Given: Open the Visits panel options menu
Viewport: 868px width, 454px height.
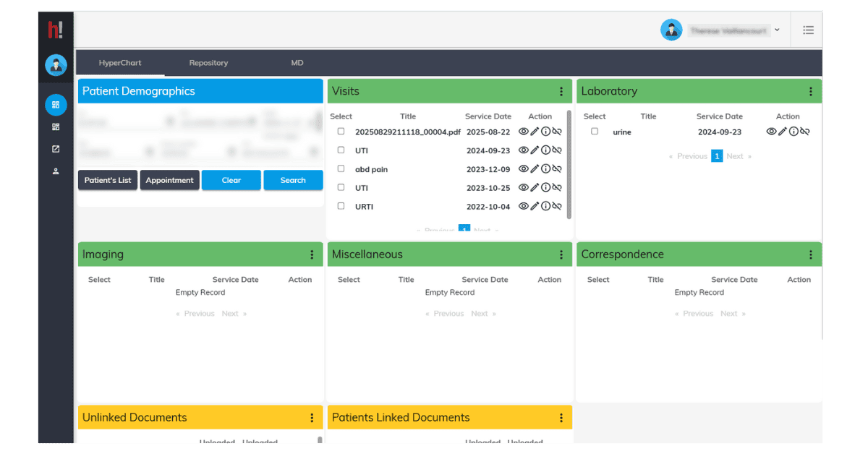Looking at the screenshot, I should pos(561,92).
